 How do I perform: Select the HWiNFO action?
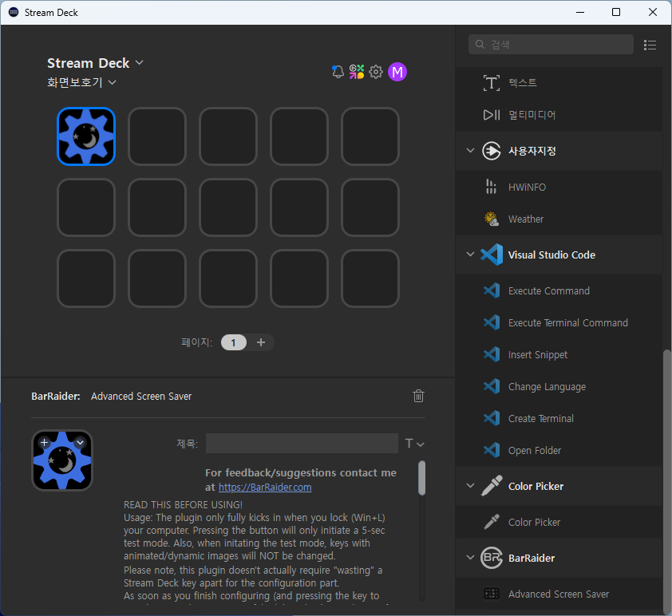coord(559,188)
